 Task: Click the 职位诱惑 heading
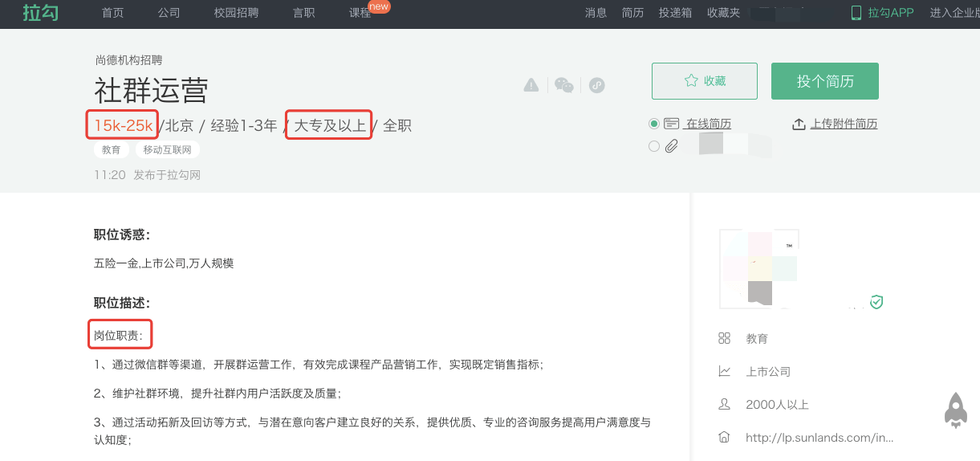coord(122,235)
